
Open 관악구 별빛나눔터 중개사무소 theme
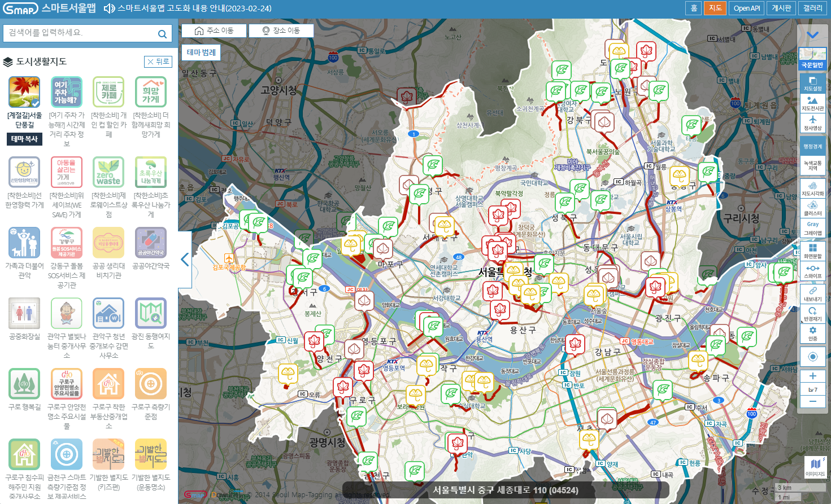click(67, 313)
